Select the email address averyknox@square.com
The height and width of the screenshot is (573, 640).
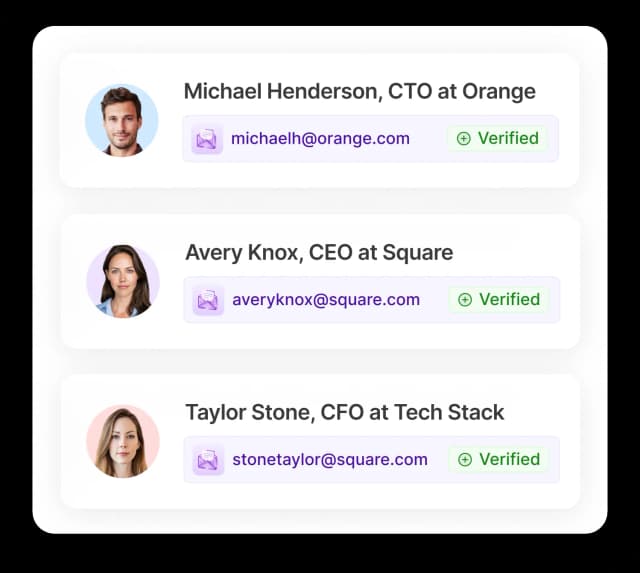pos(326,300)
